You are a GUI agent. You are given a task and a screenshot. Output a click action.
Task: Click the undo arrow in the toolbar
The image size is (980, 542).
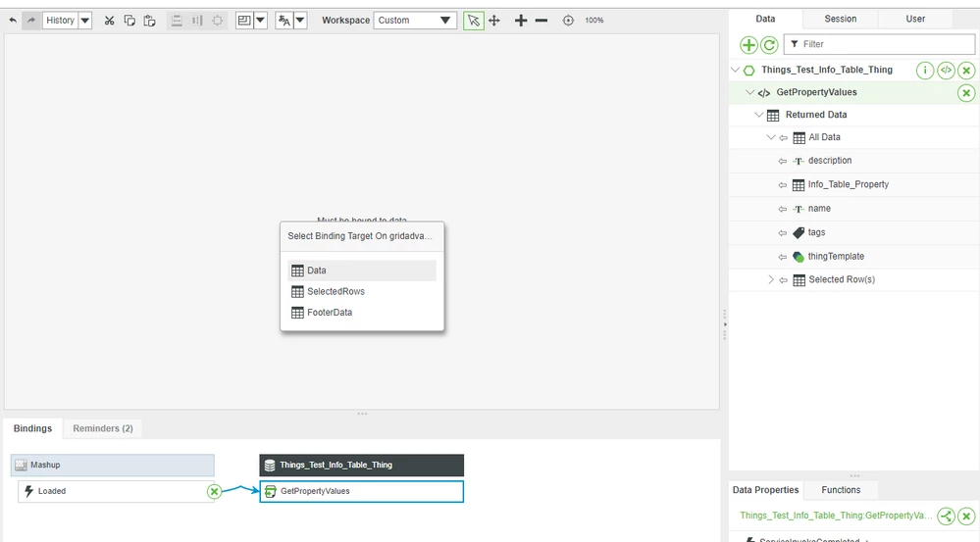click(13, 20)
